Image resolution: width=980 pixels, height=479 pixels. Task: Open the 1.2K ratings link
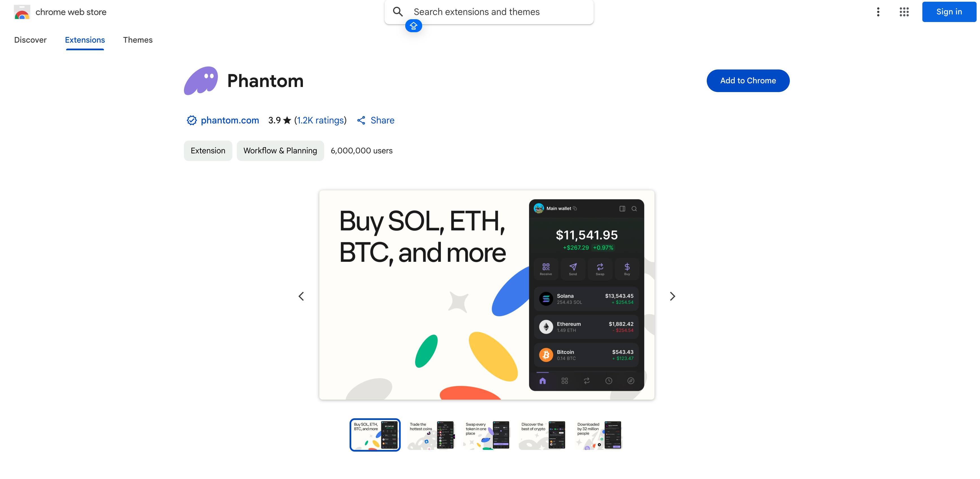point(320,121)
